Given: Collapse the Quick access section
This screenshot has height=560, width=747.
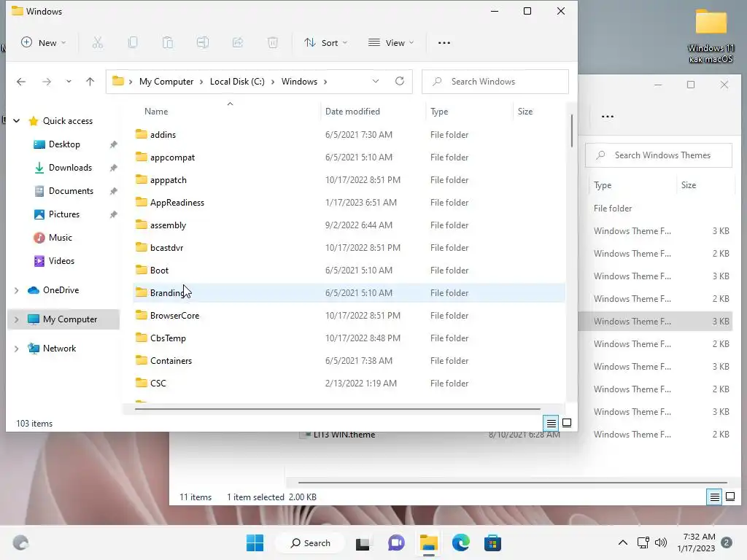Looking at the screenshot, I should pos(17,121).
